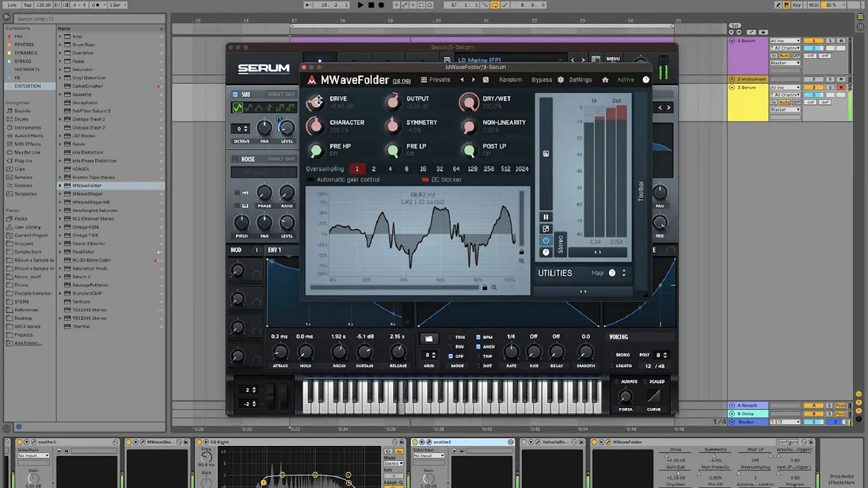868x488 pixels.
Task: Toggle the Serum SUB oscillator on
Action: (235, 94)
